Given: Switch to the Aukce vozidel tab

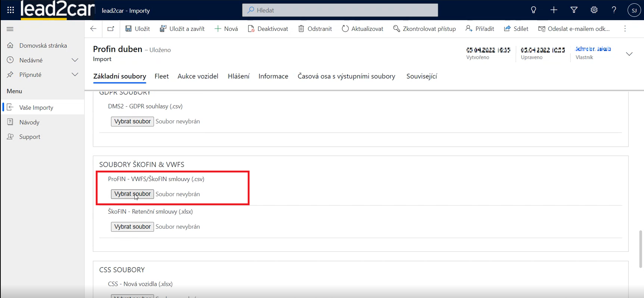Looking at the screenshot, I should click(198, 76).
